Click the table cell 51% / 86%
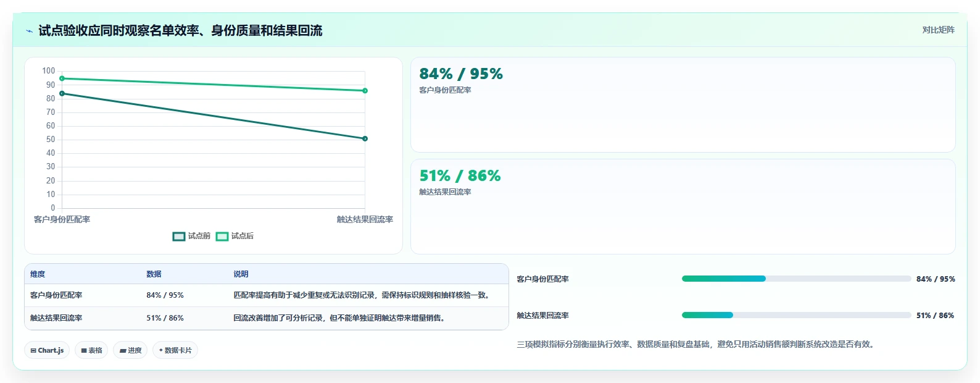 click(165, 318)
